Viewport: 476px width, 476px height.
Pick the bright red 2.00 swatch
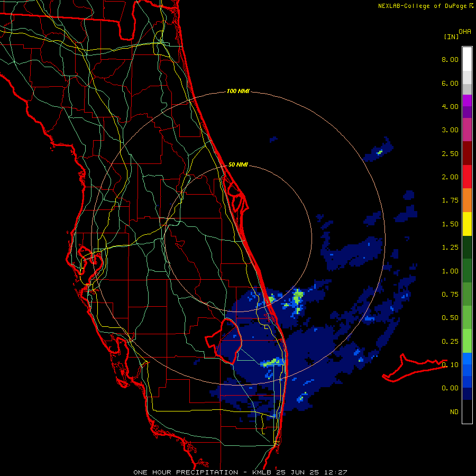(467, 177)
